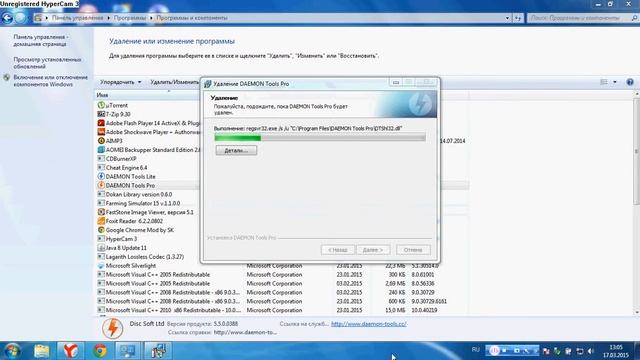Open the view options dropdown arrow
Image resolution: width=640 pixels, height=360 pixels.
click(x=615, y=82)
